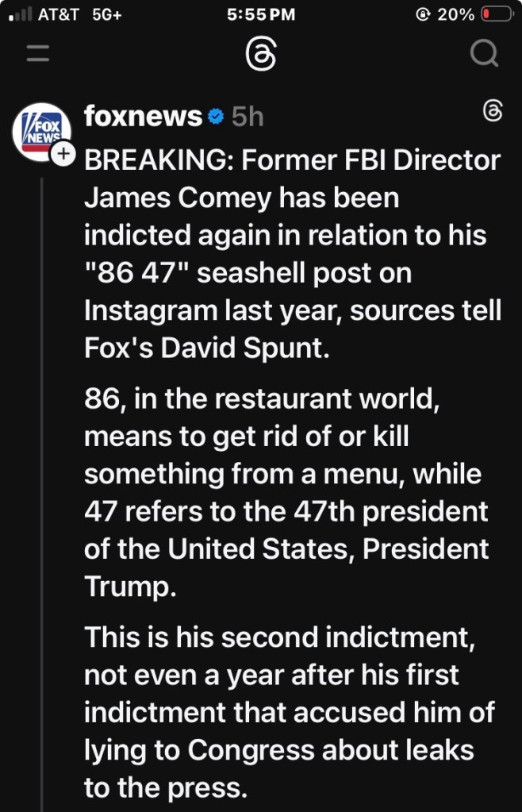
Task: Tap the Threads logo in header
Action: pyautogui.click(x=261, y=54)
